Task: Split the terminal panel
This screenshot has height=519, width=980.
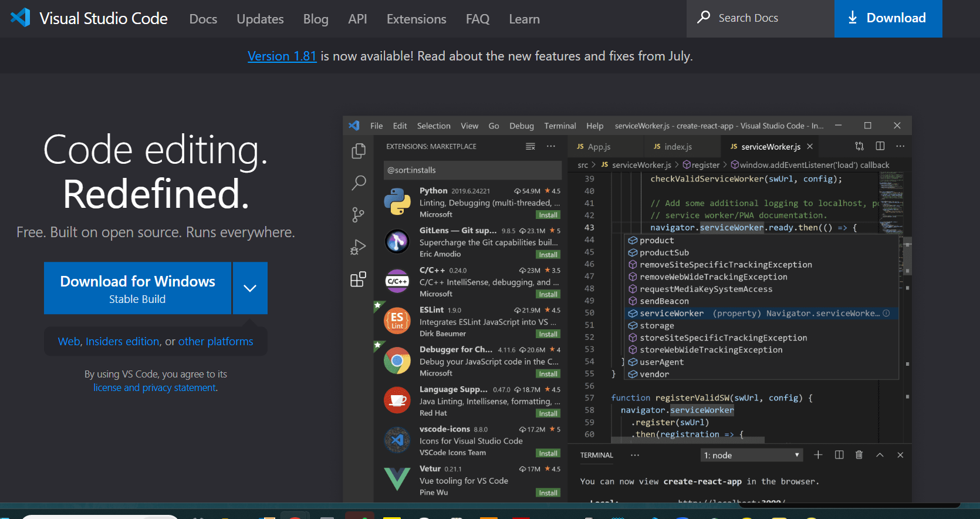Action: point(839,455)
